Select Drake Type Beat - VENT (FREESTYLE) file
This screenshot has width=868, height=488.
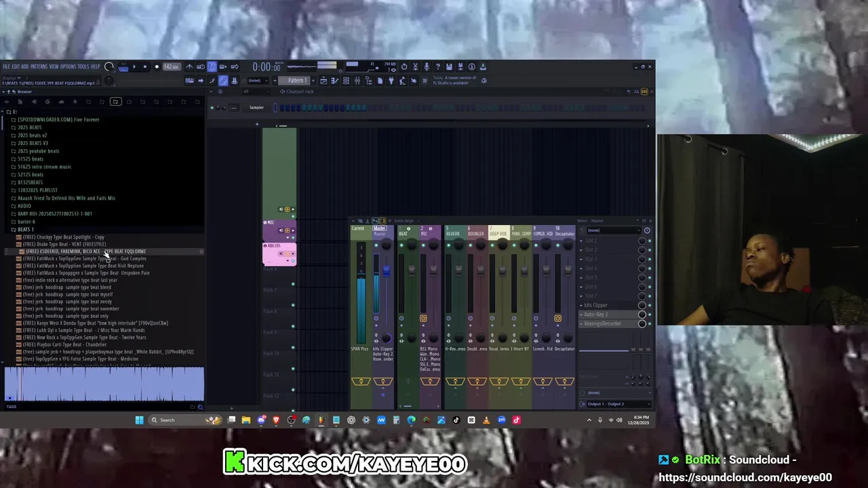(64, 244)
